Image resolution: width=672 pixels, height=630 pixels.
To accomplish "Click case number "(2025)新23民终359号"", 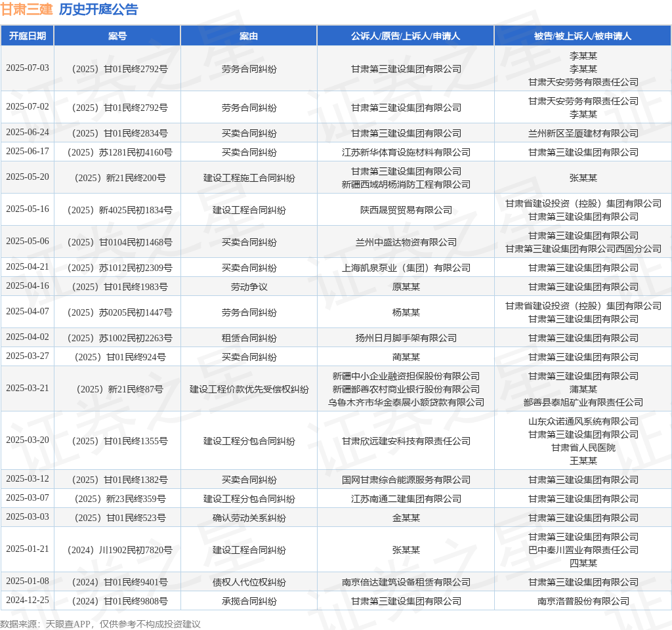I will pyautogui.click(x=119, y=499).
